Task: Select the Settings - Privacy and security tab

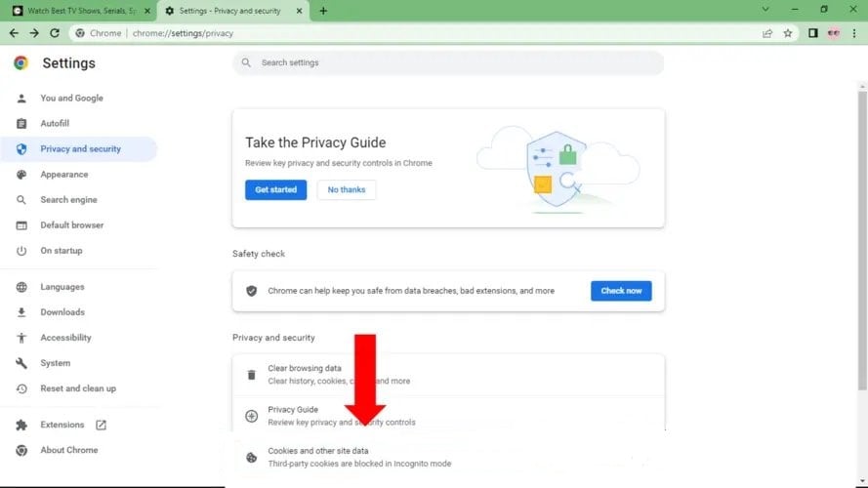Action: point(232,11)
